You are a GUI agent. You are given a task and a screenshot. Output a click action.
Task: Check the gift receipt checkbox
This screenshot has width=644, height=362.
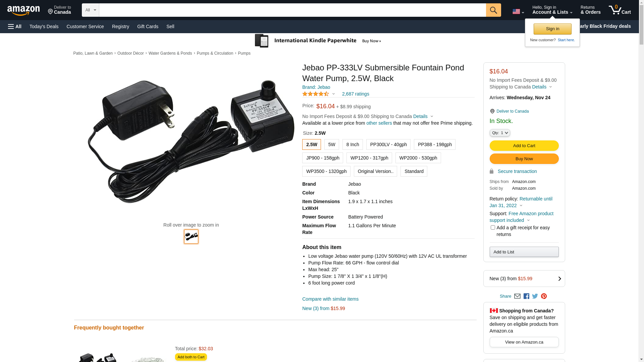tap(492, 228)
